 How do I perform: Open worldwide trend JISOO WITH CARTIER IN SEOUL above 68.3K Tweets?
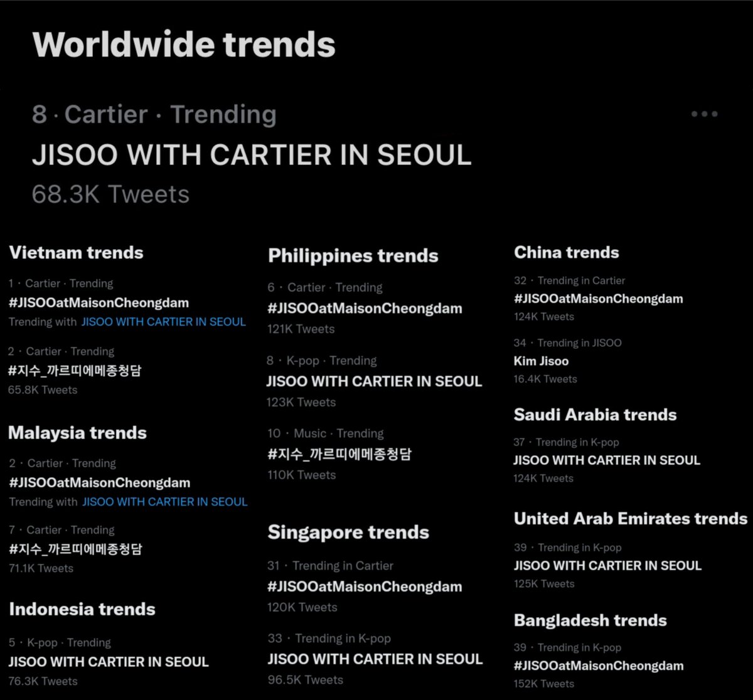252,155
